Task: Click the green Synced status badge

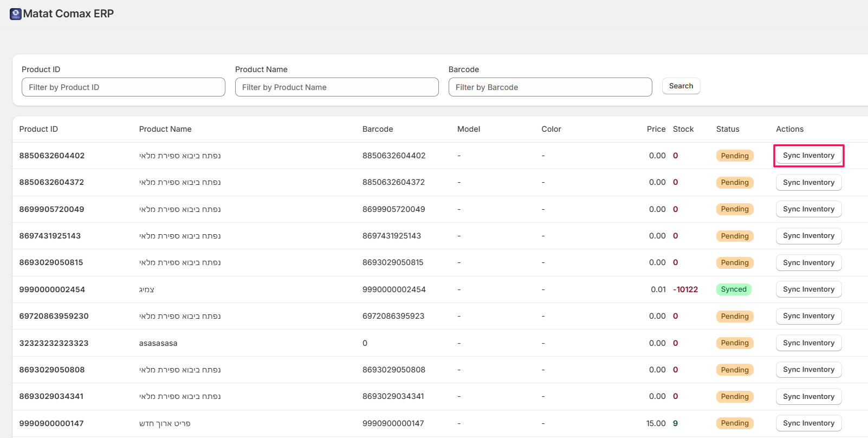Action: coord(734,289)
